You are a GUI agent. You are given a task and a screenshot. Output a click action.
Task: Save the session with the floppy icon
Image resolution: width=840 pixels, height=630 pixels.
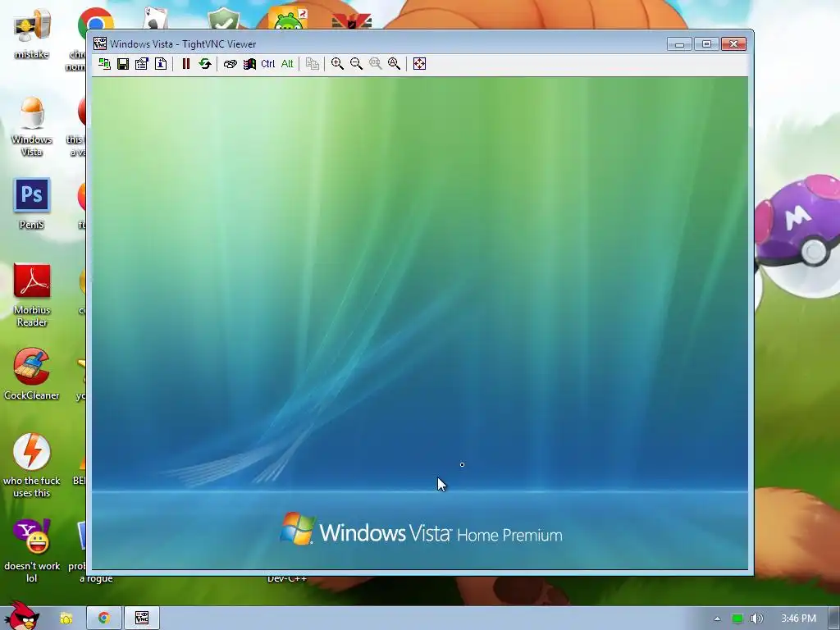pos(123,64)
